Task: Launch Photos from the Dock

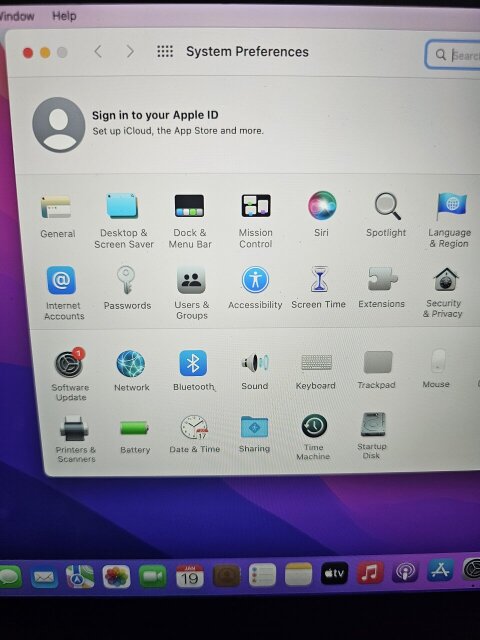Action: click(116, 576)
